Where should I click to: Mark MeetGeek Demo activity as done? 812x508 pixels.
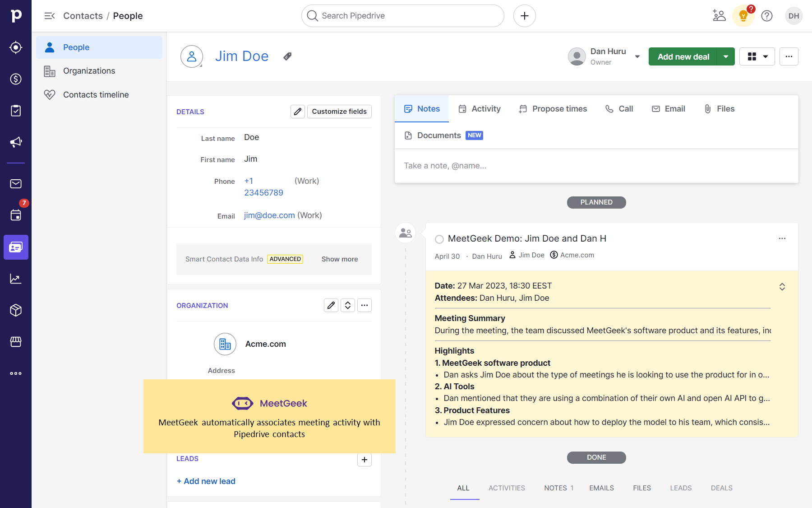[439, 239]
